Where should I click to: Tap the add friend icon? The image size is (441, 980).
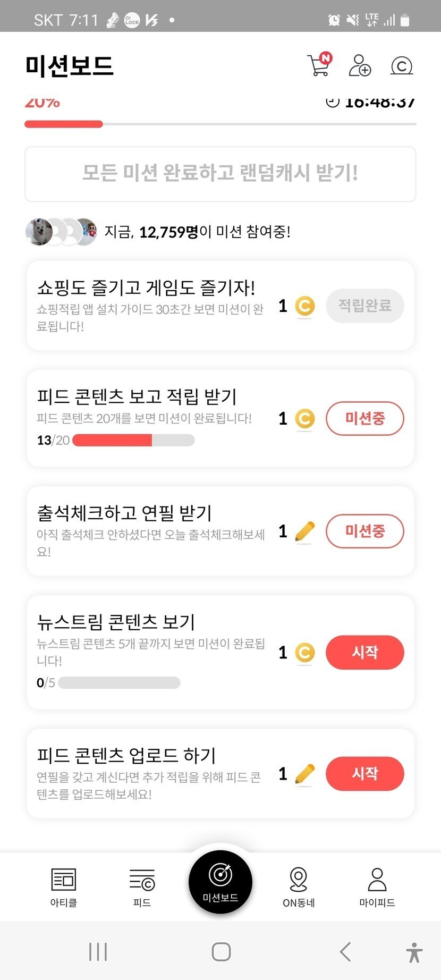pos(360,65)
